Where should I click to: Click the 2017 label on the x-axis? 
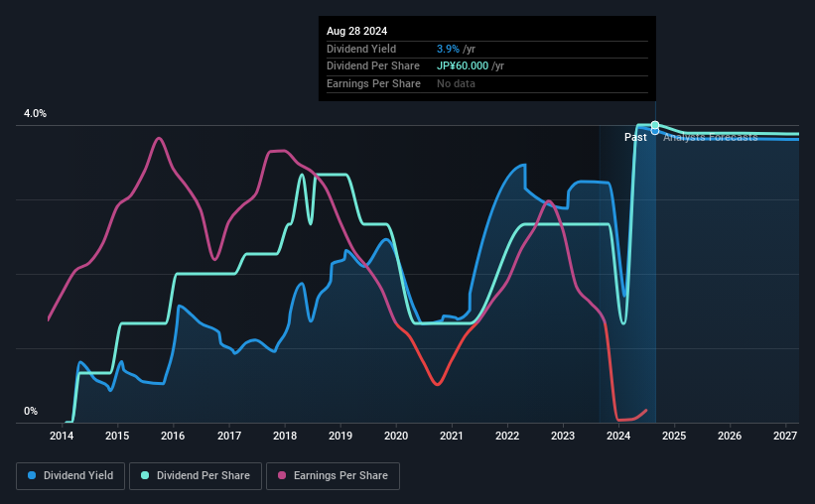pos(229,436)
